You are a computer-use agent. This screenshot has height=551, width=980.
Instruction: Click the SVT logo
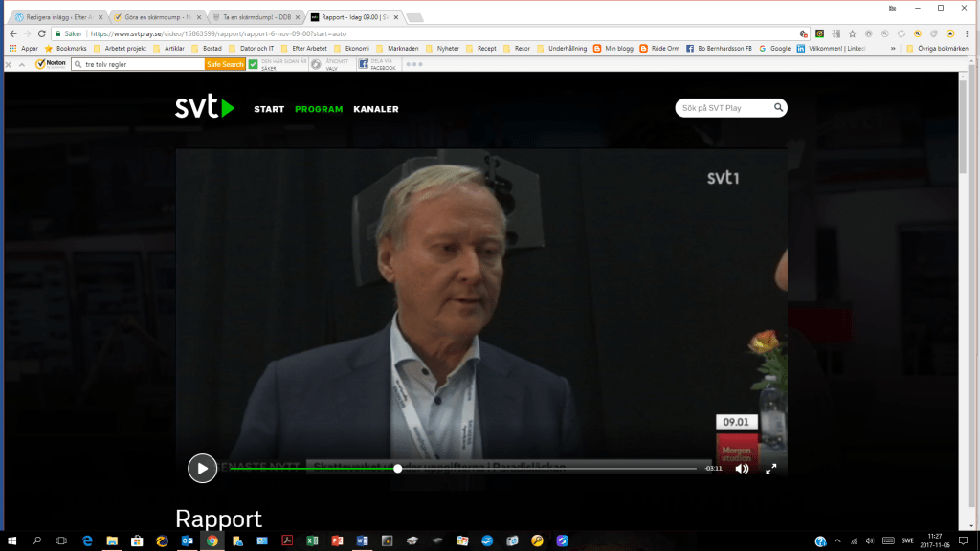[x=204, y=108]
